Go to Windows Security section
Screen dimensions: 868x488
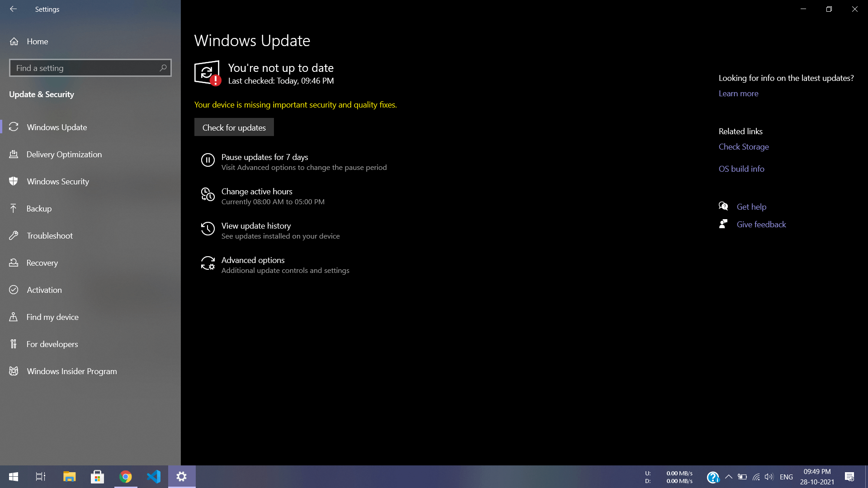(x=90, y=181)
